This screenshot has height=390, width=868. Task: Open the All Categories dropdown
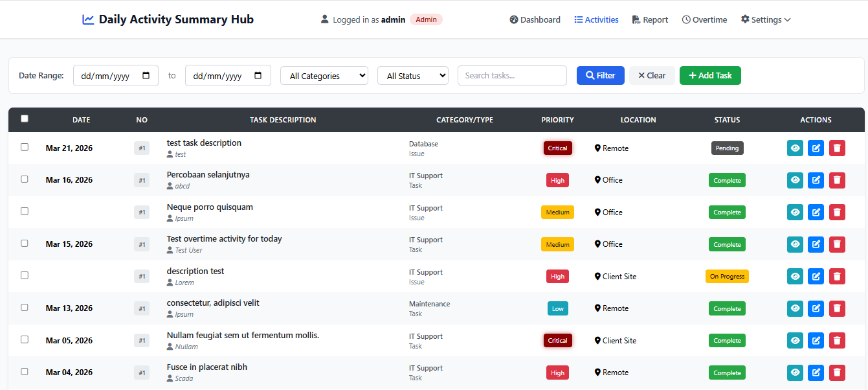[x=324, y=75]
